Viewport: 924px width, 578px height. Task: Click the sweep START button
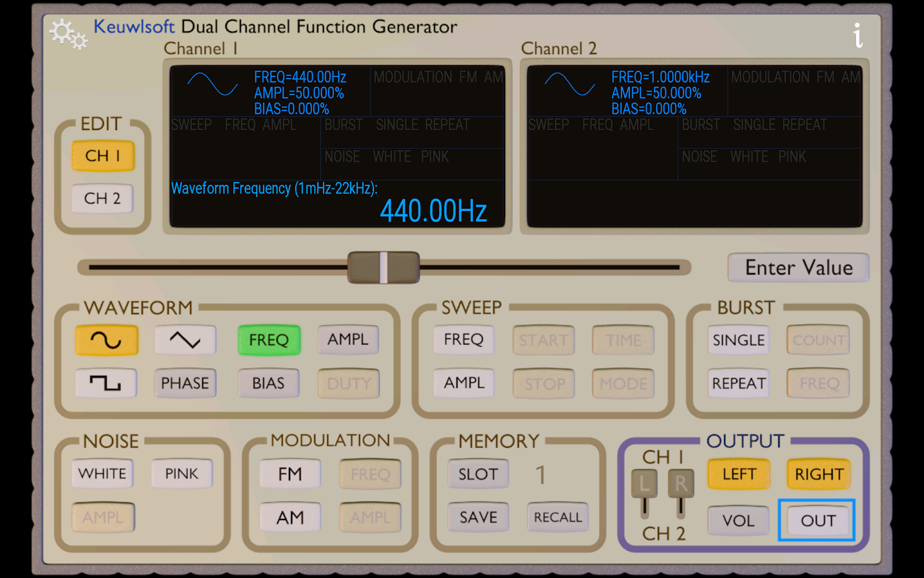pyautogui.click(x=543, y=340)
